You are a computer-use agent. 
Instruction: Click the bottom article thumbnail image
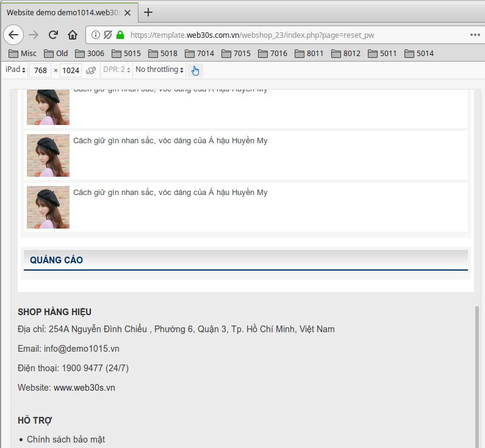(x=48, y=207)
